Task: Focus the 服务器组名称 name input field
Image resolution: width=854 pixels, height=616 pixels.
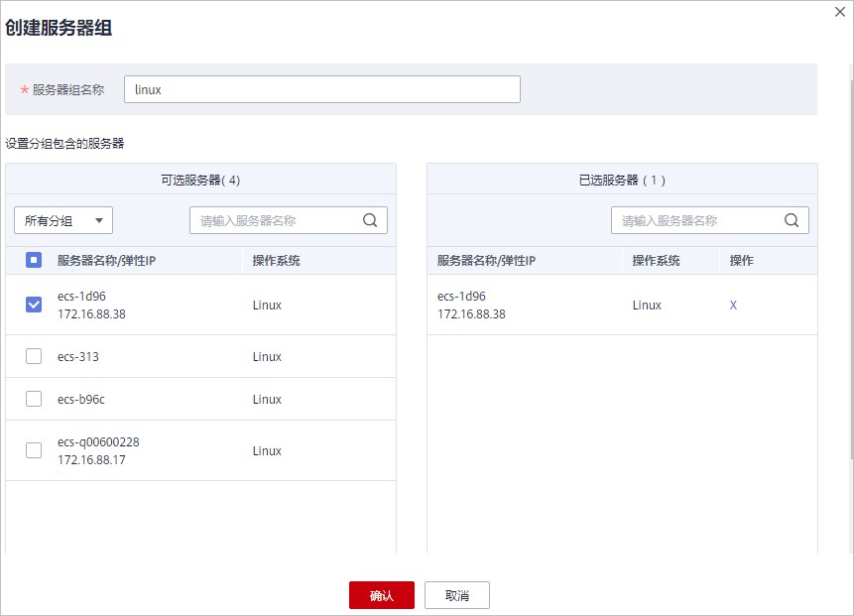Action: pyautogui.click(x=321, y=89)
